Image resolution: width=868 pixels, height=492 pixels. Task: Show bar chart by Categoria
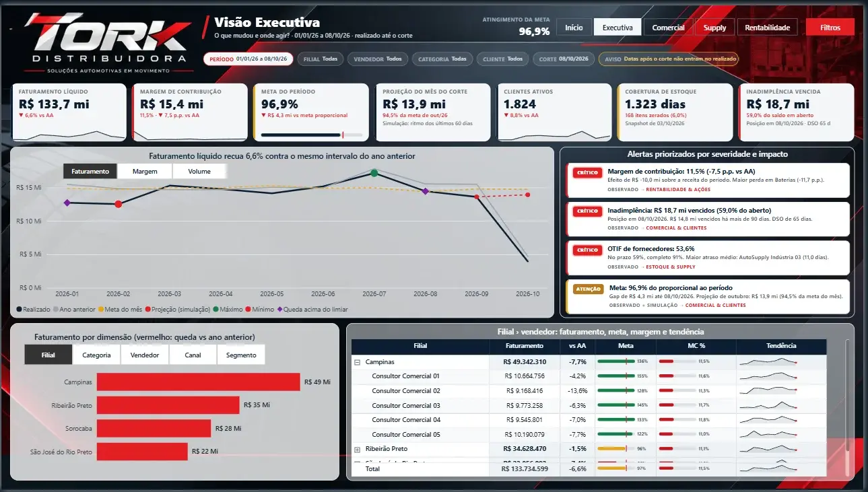96,355
